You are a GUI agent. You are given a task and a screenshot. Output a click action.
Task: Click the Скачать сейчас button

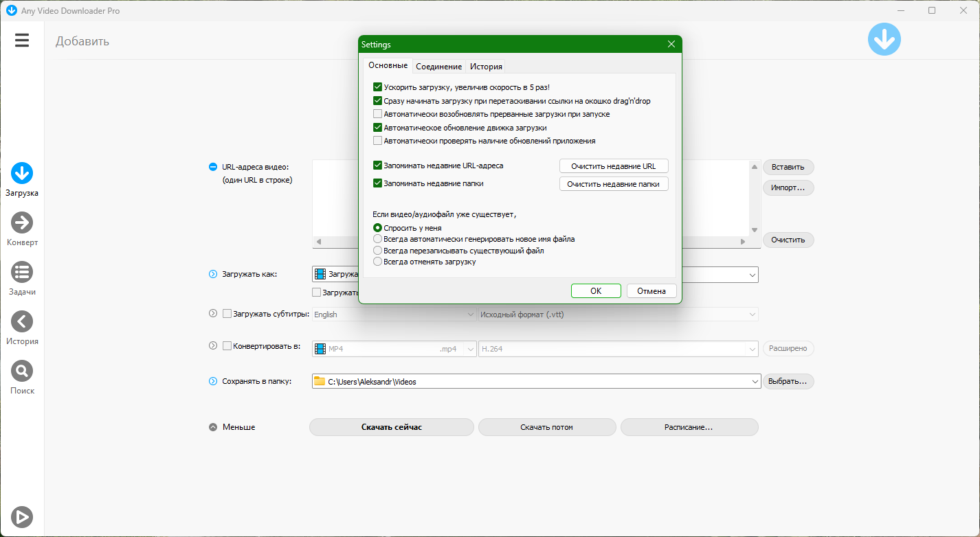392,427
